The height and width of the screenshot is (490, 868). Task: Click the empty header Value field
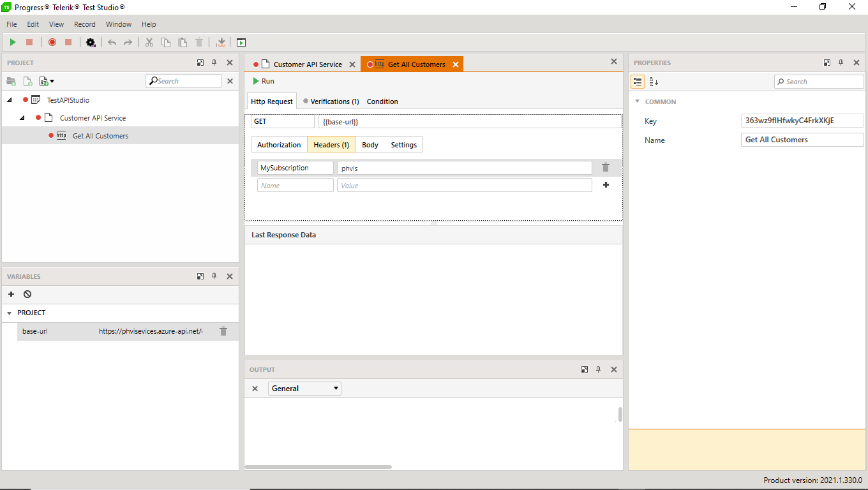(x=465, y=185)
